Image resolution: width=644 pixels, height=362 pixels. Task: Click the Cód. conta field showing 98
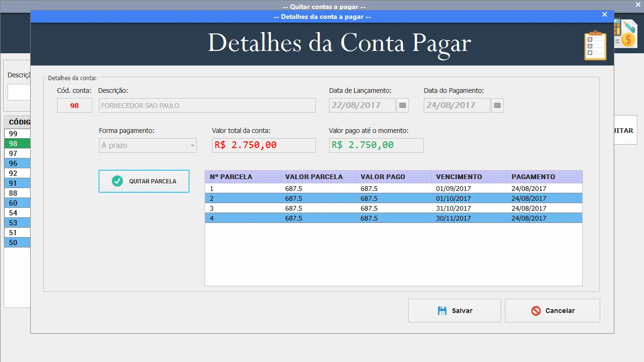coord(74,106)
